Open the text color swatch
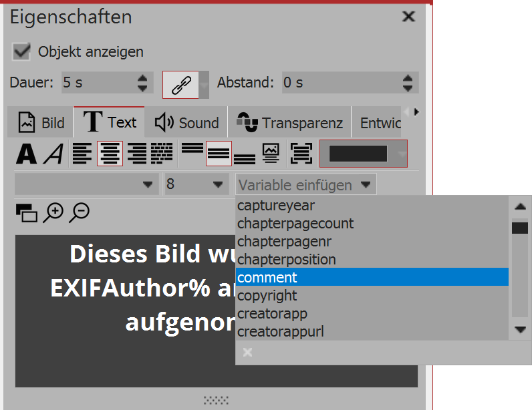The width and height of the screenshot is (532, 410). (358, 154)
